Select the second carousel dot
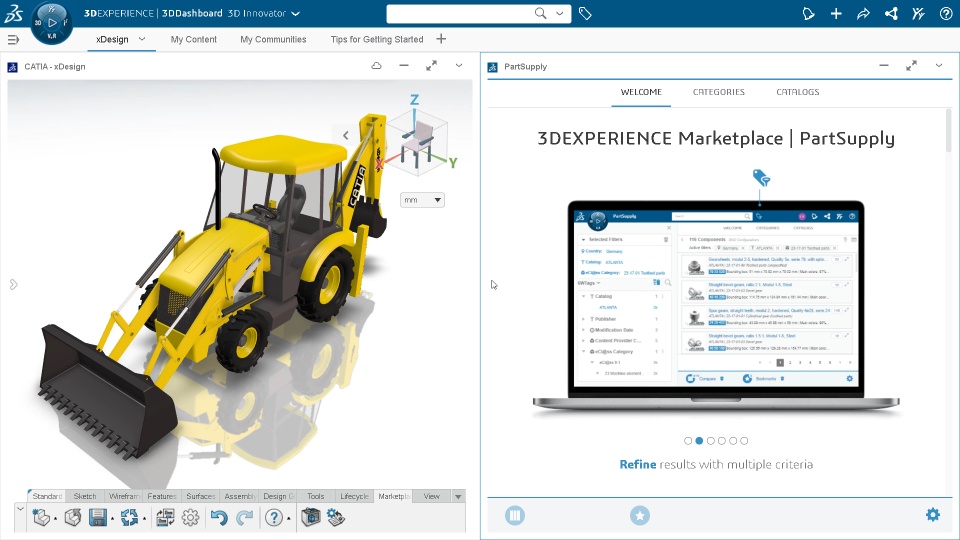 pos(699,441)
